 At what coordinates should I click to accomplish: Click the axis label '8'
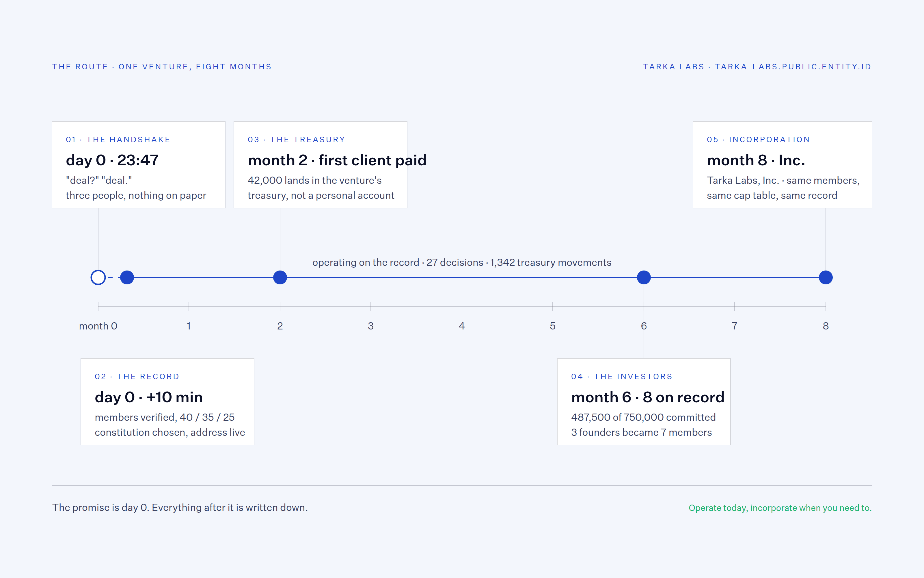(826, 326)
